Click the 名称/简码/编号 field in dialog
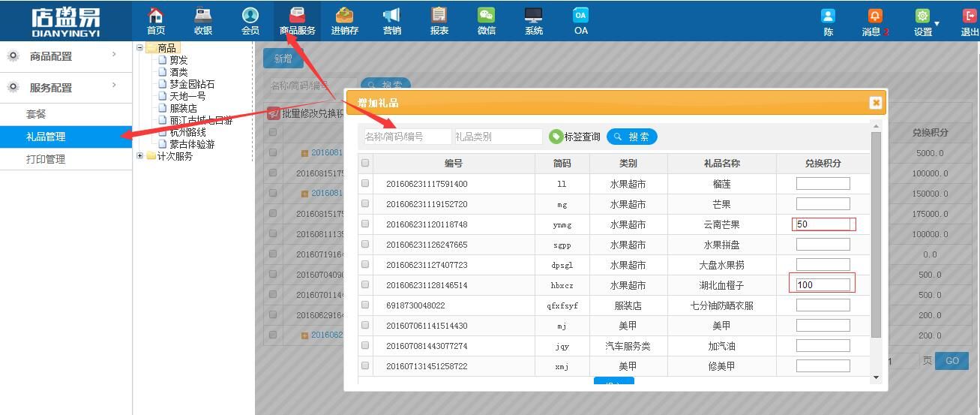Screen dimensions: 980x415 [x=408, y=137]
